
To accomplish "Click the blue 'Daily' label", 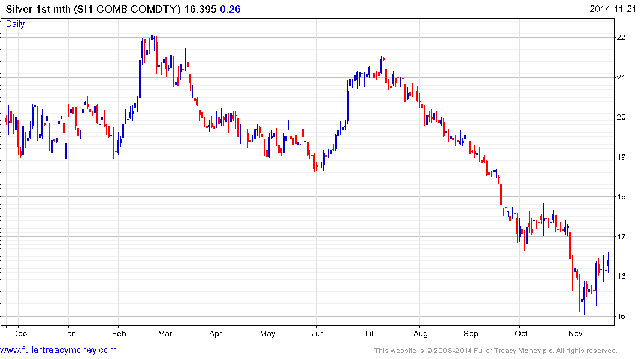I will click(15, 24).
